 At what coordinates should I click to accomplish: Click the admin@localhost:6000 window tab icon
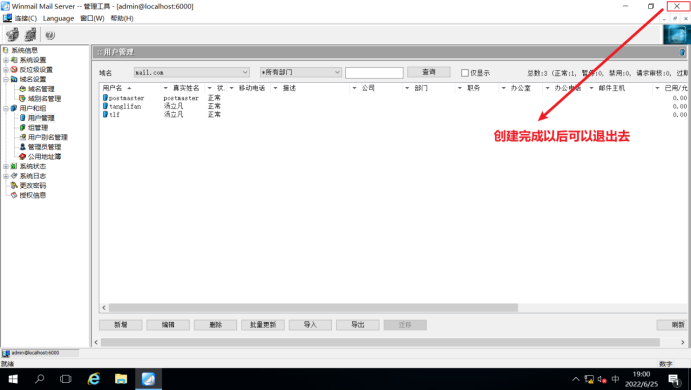pos(6,353)
